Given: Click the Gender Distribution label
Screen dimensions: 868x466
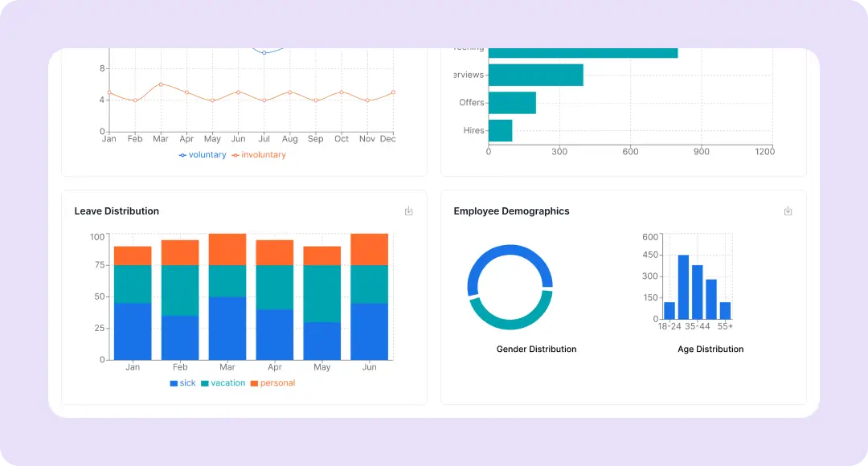Looking at the screenshot, I should [536, 349].
